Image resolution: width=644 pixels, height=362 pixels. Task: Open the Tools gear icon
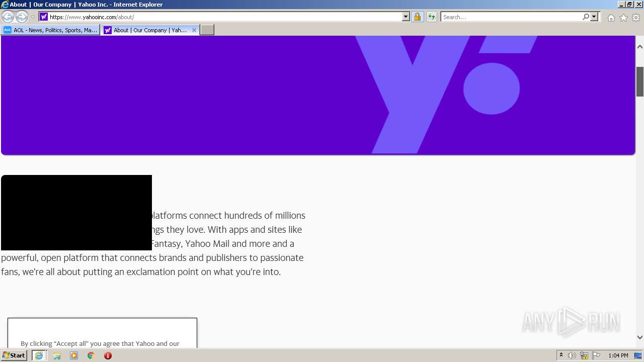[636, 18]
